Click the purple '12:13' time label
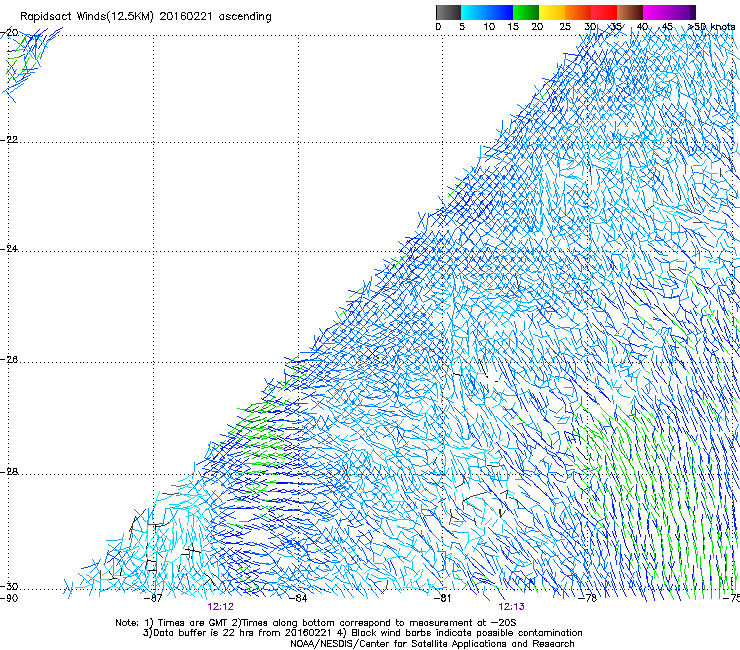Image resolution: width=740 pixels, height=650 pixels. 512,607
